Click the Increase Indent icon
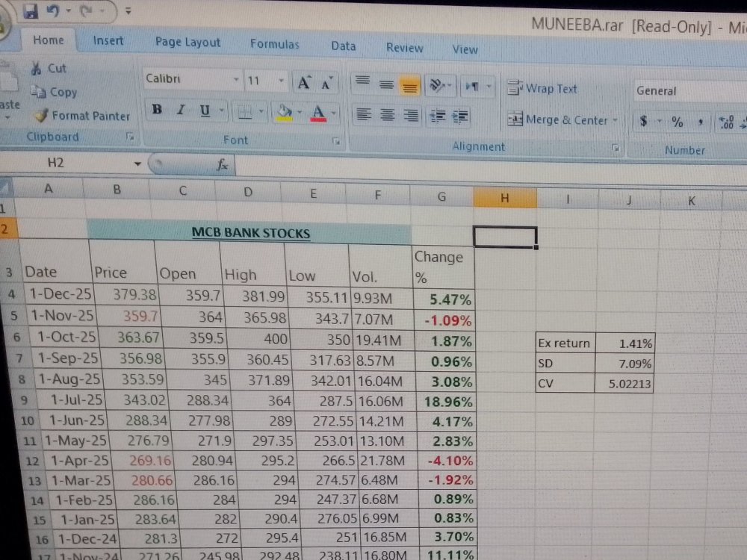The image size is (747, 560). [x=460, y=116]
